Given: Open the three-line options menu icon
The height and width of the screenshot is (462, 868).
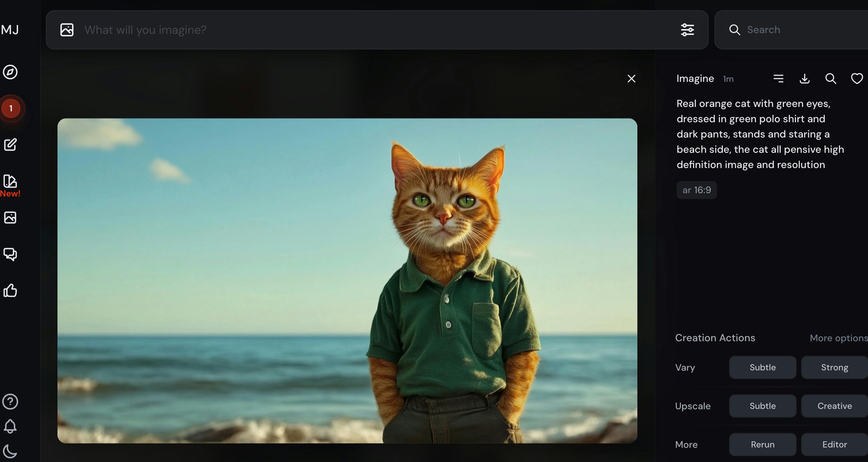Looking at the screenshot, I should coord(778,79).
